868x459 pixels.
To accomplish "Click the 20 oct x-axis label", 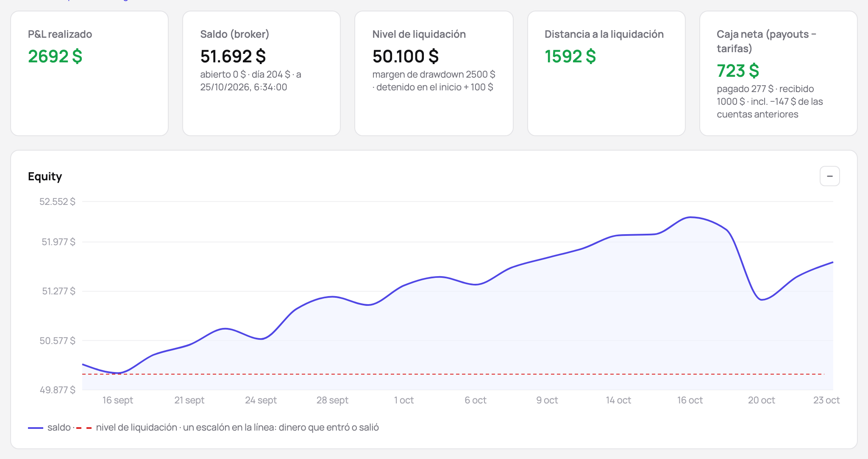I will point(762,400).
